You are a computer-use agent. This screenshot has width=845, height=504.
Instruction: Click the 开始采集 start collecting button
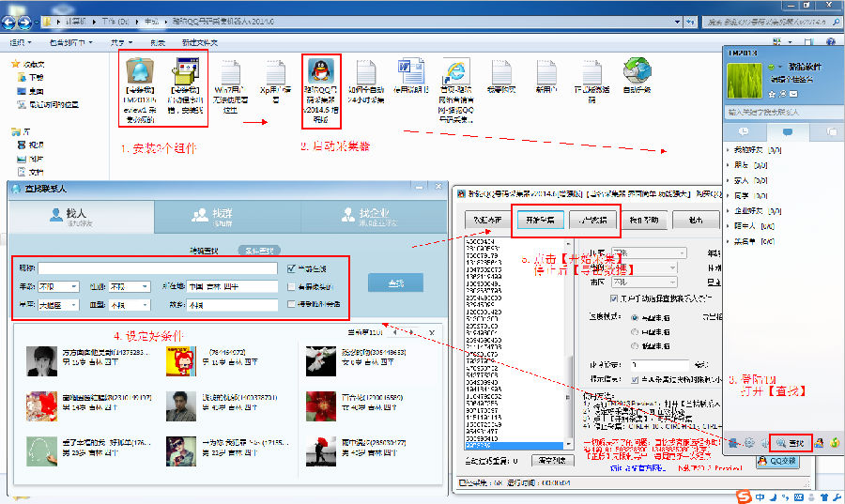(x=540, y=220)
